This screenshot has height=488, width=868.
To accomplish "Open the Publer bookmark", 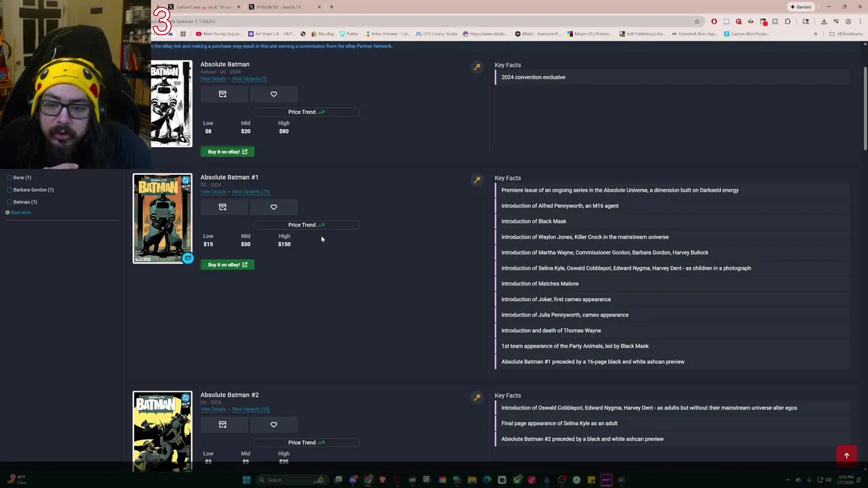I will [x=349, y=34].
